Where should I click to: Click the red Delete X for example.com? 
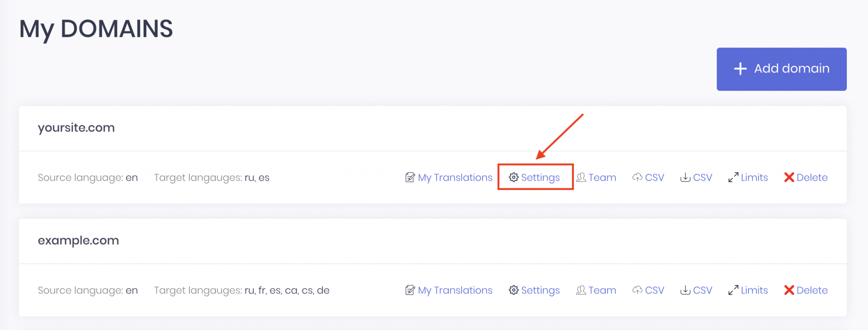point(789,290)
